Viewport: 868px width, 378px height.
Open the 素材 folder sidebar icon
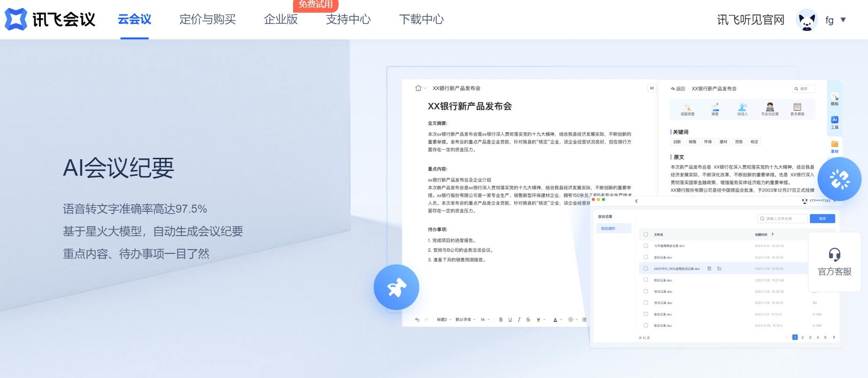pos(835,147)
